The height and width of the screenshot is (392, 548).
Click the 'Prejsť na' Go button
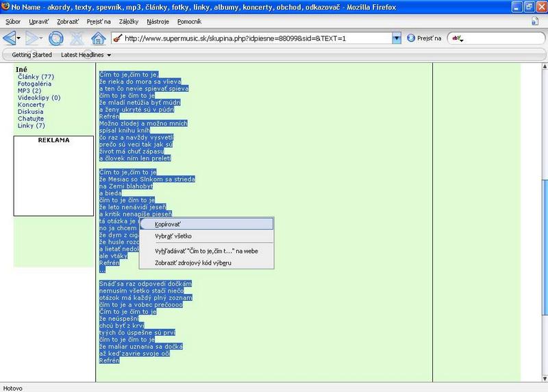(x=423, y=38)
